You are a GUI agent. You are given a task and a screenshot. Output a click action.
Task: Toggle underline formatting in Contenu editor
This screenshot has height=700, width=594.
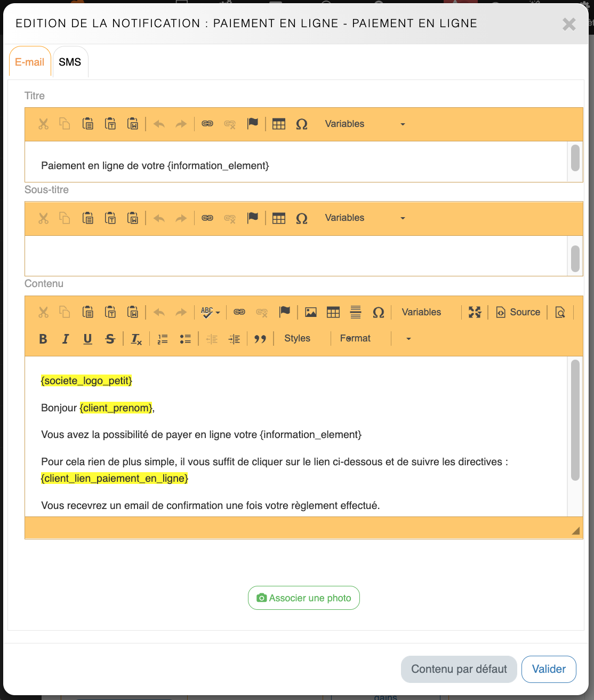[x=88, y=339]
